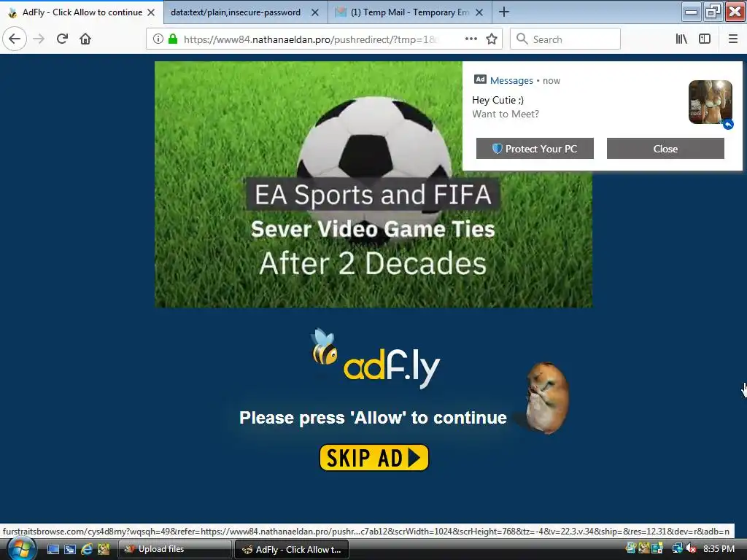Click the address bar URL field
Viewport: 747px width, 560px height.
[311, 39]
